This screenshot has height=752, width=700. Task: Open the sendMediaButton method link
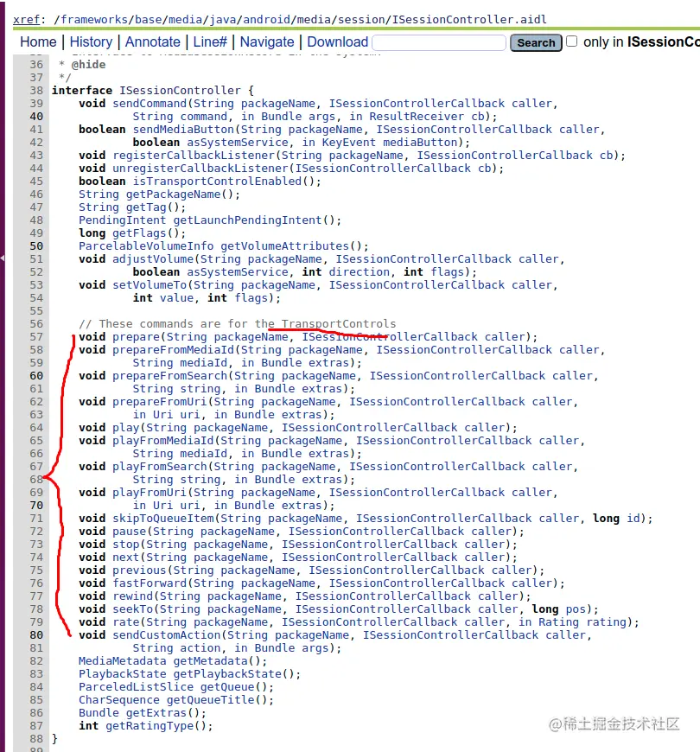[x=183, y=129]
